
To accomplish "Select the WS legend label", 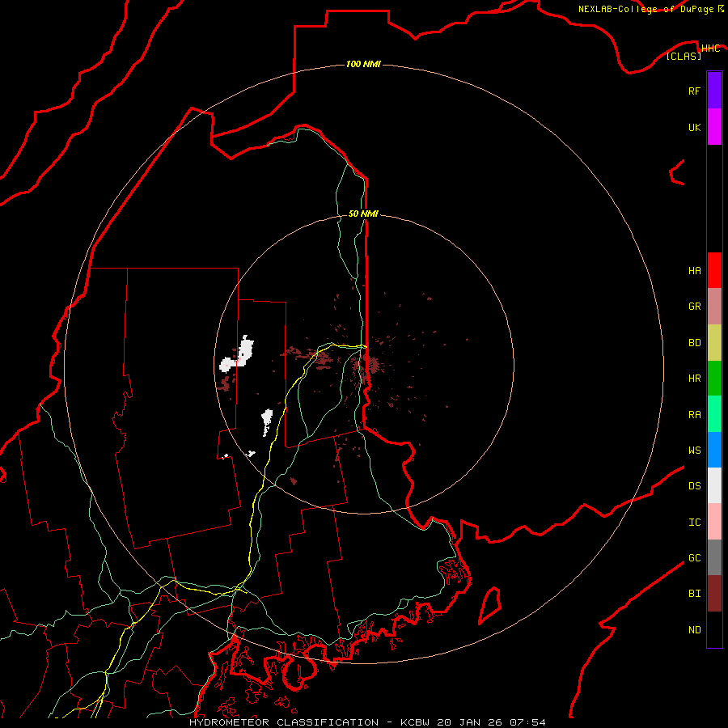I will [x=694, y=451].
